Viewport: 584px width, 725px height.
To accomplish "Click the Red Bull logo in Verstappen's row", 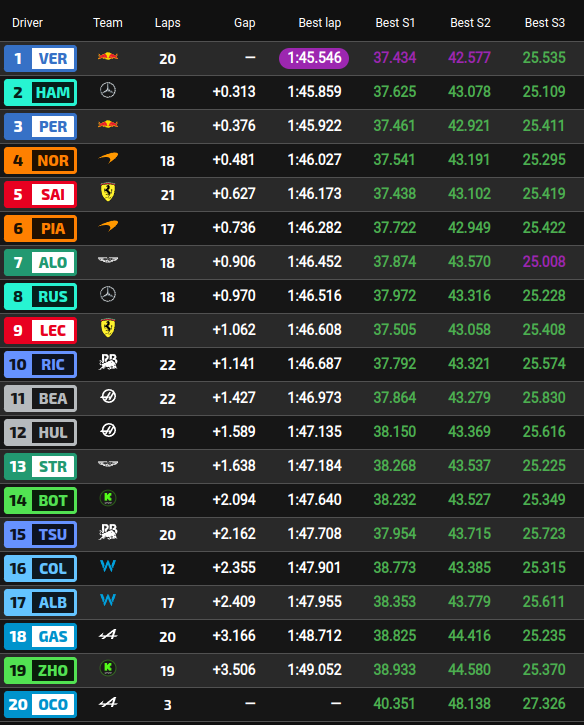I will [108, 56].
